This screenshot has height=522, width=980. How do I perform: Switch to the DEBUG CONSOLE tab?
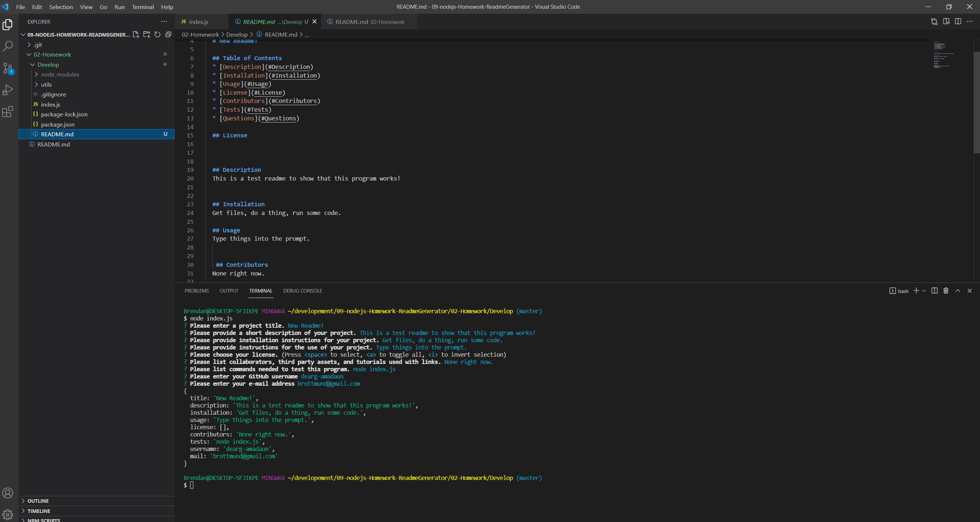click(302, 290)
